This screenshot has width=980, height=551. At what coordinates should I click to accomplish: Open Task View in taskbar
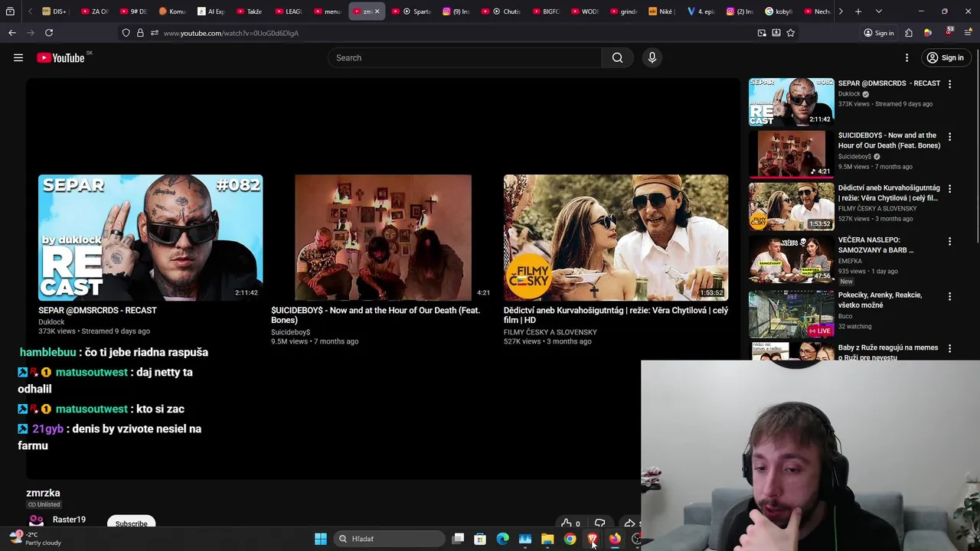point(458,539)
